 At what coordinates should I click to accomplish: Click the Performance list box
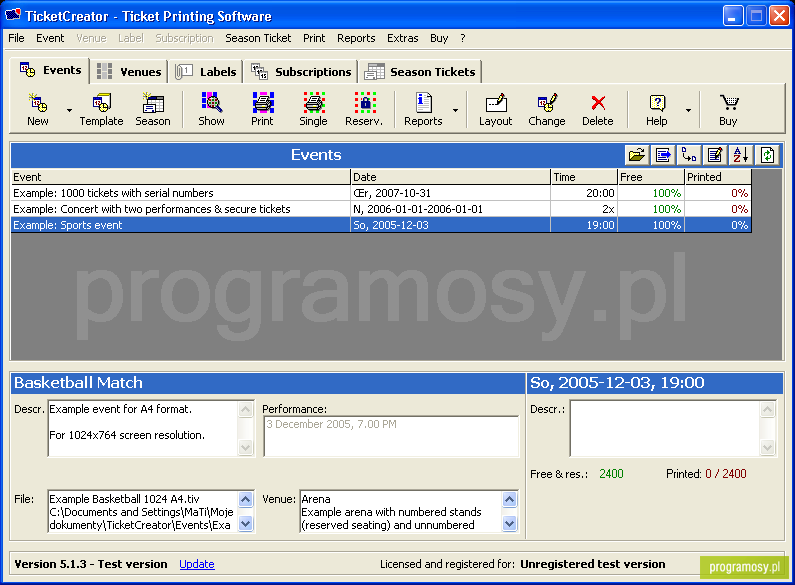tap(391, 436)
